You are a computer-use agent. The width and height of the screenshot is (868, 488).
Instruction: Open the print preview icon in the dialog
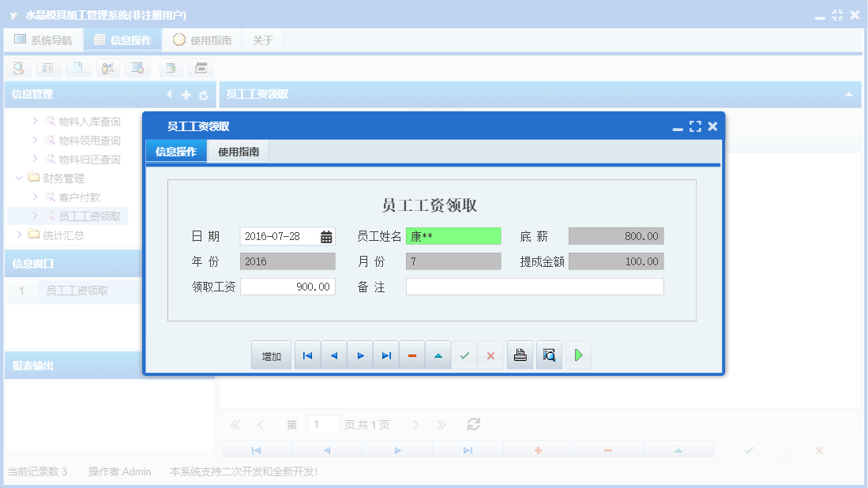click(x=549, y=355)
